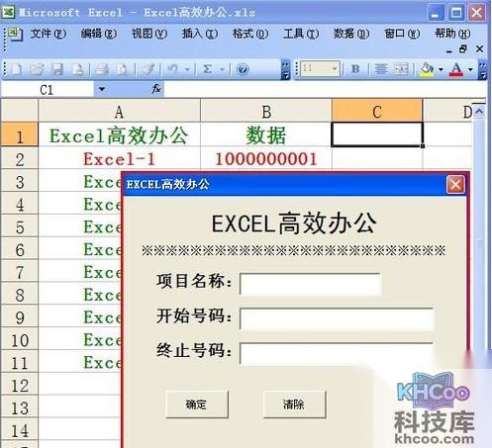Click the workbook icon beside the File menu

15,35
